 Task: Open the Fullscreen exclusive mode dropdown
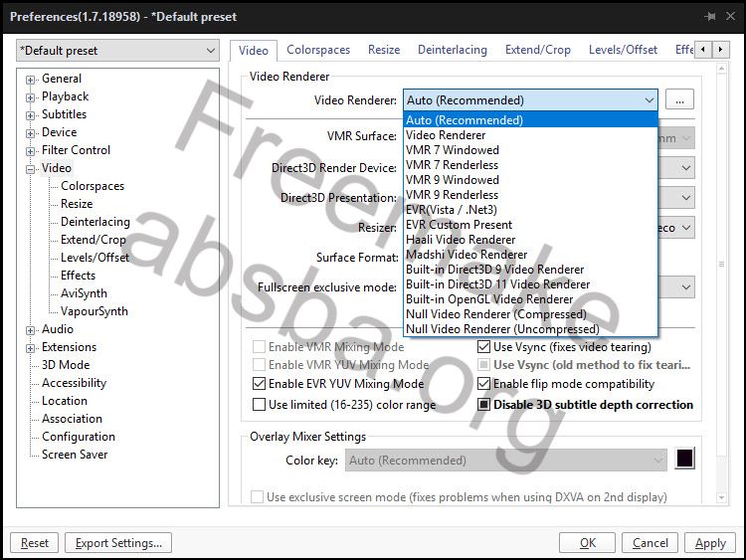[685, 286]
